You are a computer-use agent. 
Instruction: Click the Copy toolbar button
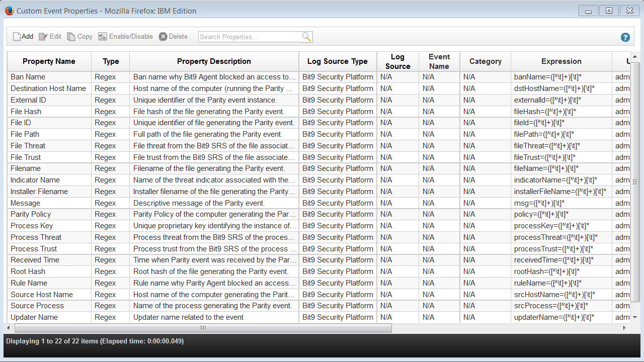pyautogui.click(x=80, y=37)
